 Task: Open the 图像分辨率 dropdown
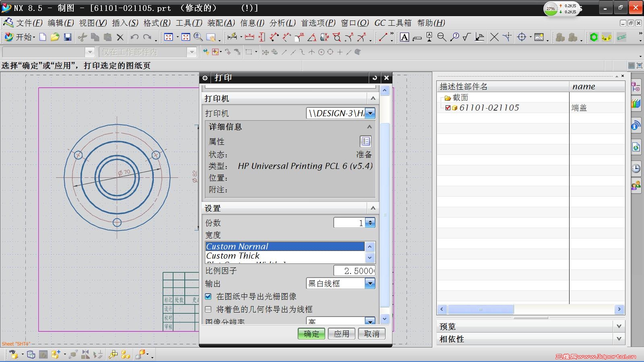coord(370,321)
